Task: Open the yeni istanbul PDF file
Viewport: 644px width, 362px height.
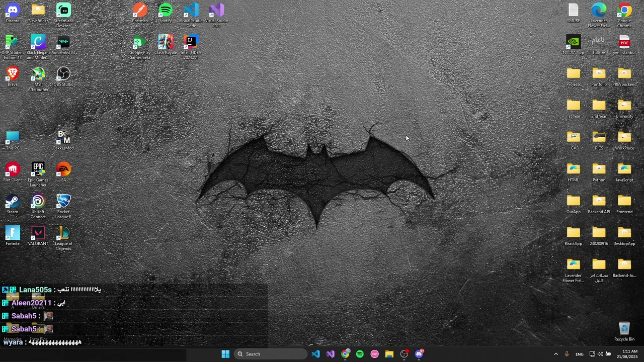Action: coord(624,45)
